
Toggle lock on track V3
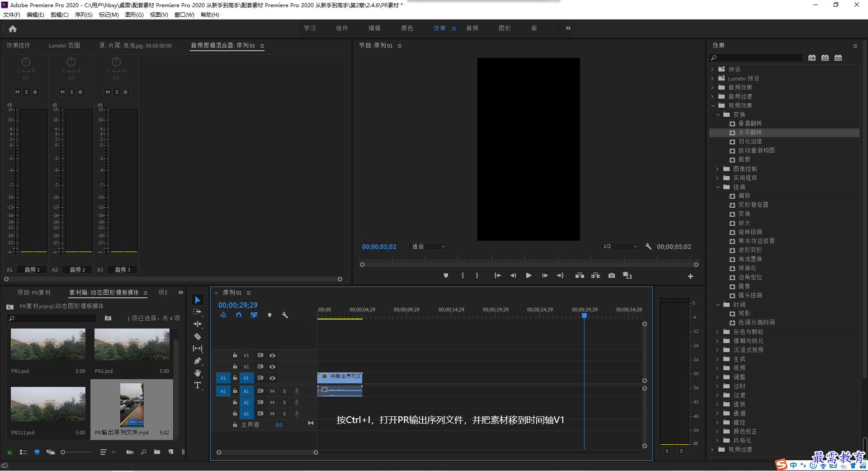point(235,355)
